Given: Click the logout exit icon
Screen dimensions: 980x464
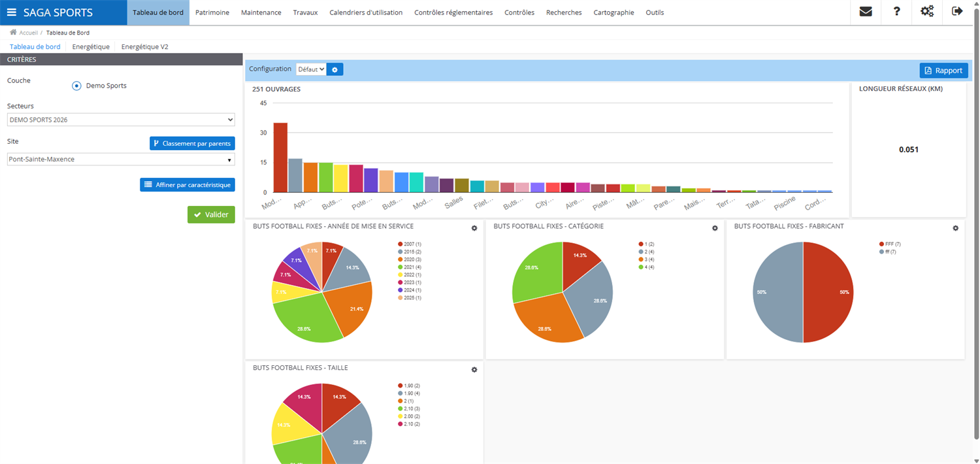Looking at the screenshot, I should (x=958, y=12).
